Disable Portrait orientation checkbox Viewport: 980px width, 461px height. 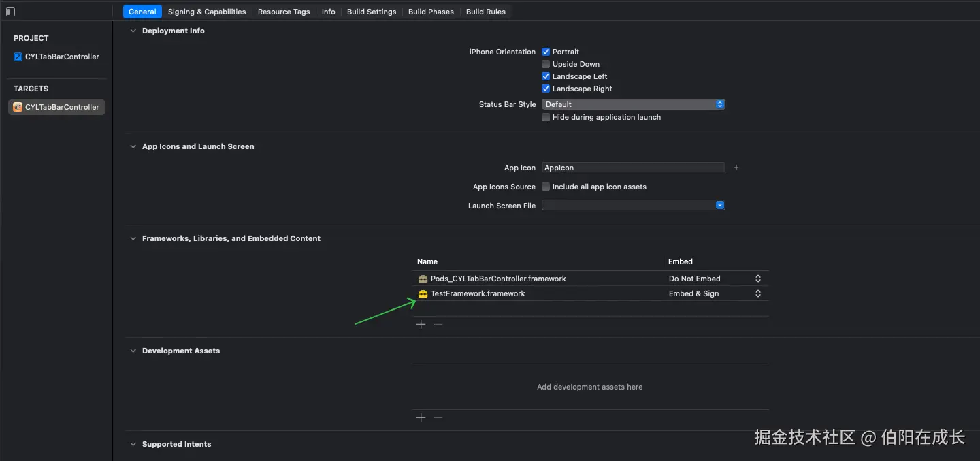(546, 52)
